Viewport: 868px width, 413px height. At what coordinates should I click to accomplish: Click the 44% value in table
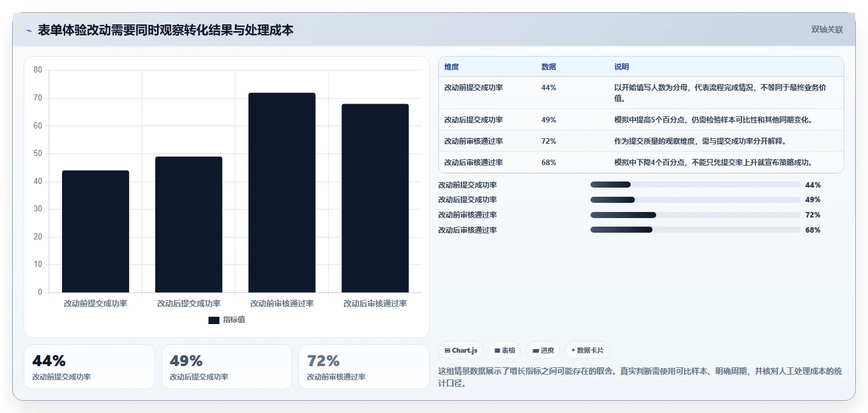(548, 88)
